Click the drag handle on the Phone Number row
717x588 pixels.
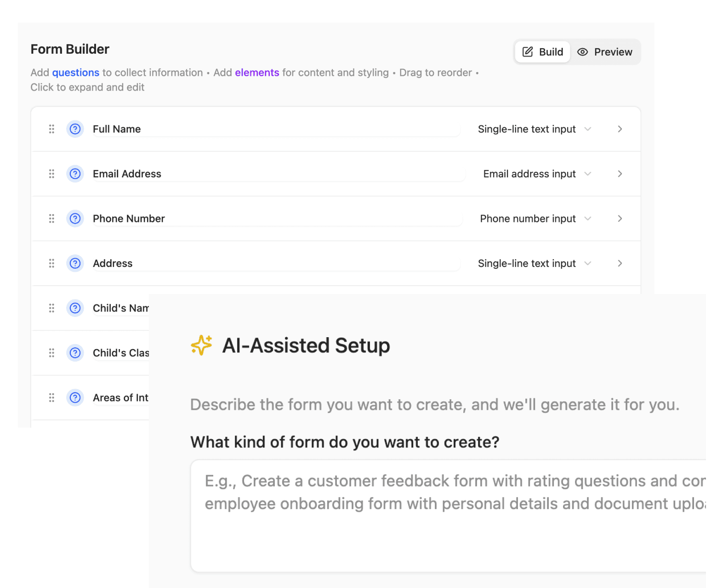51,219
